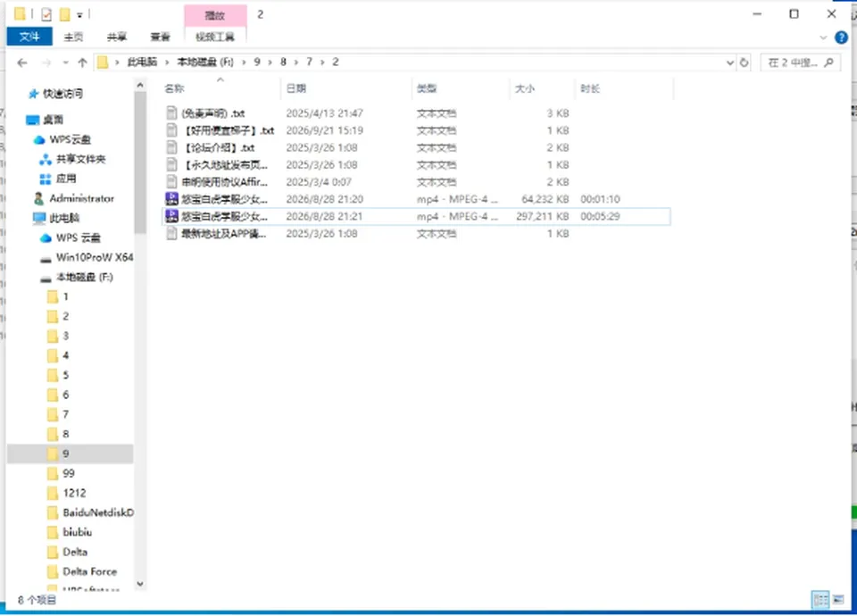Switch to details view icon
This screenshot has height=616, width=857.
(820, 600)
